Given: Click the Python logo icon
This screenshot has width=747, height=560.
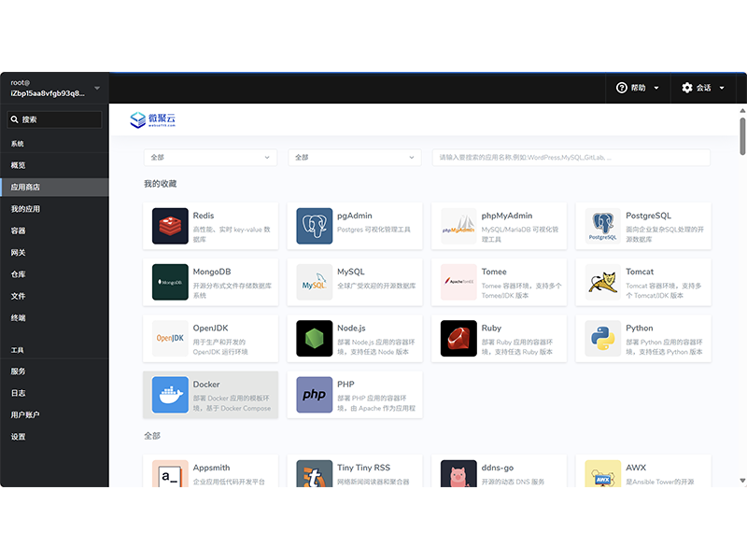Looking at the screenshot, I should (x=603, y=338).
